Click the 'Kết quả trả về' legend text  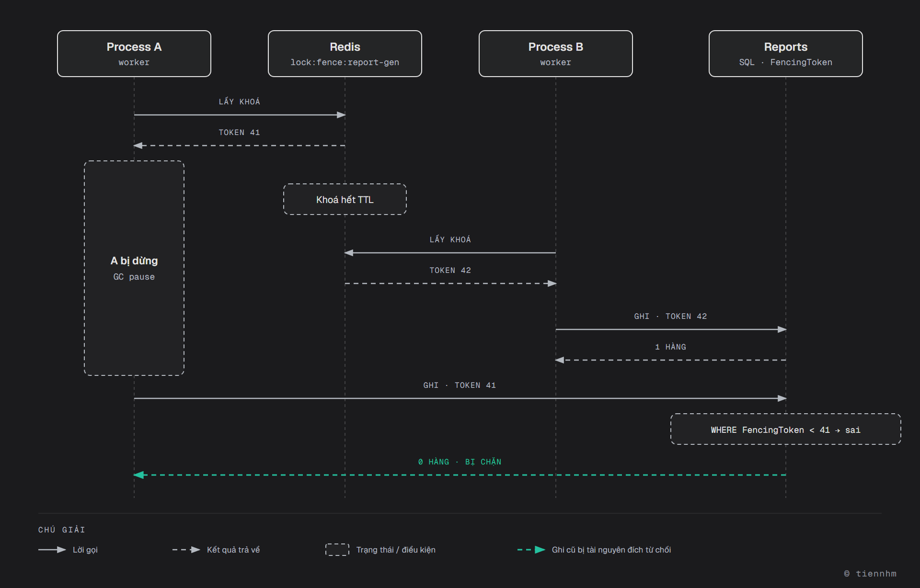(233, 550)
